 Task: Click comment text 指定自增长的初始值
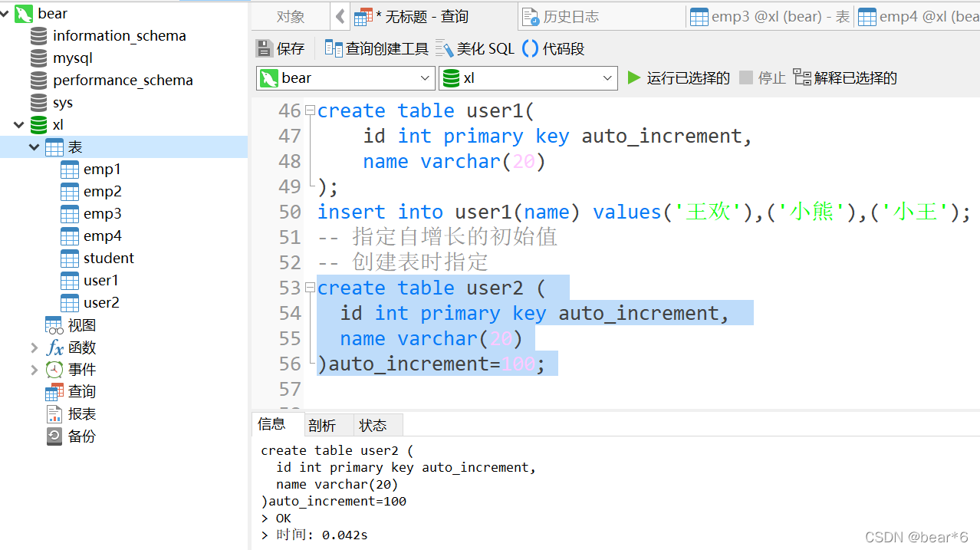[455, 237]
